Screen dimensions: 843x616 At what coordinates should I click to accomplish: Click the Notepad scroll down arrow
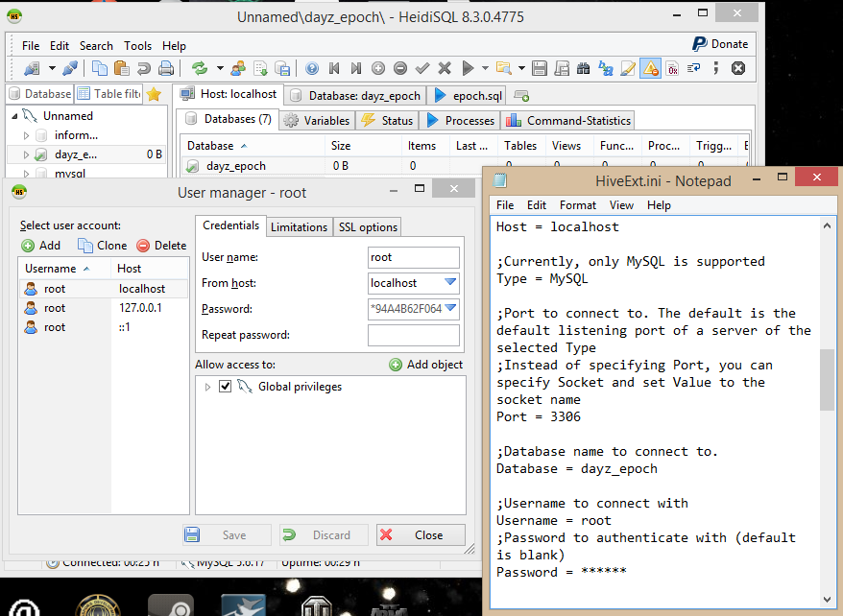[x=827, y=600]
